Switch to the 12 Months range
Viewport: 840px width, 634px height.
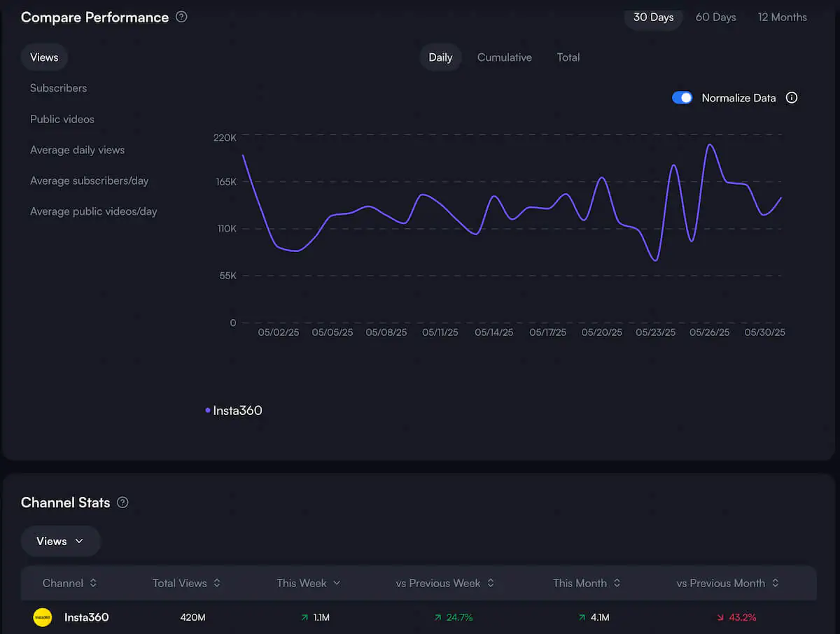pos(782,17)
